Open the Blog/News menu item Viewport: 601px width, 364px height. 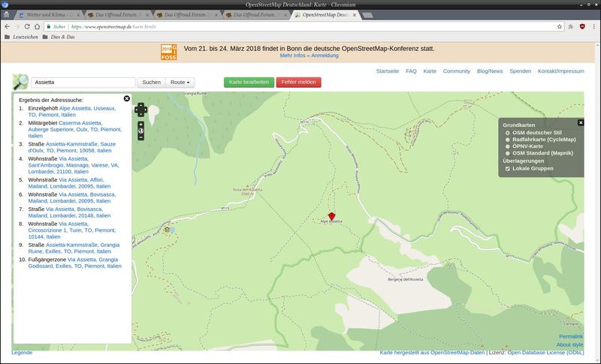coord(490,71)
